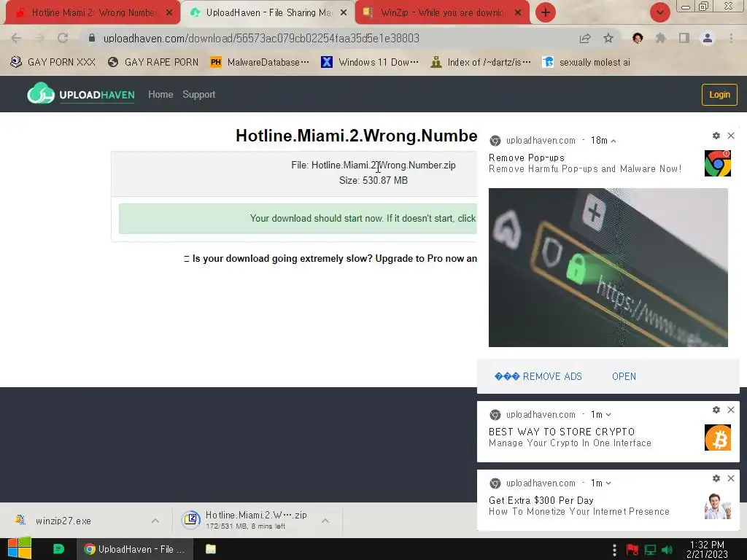Close the WinZip tab
This screenshot has height=560, width=747.
(518, 13)
